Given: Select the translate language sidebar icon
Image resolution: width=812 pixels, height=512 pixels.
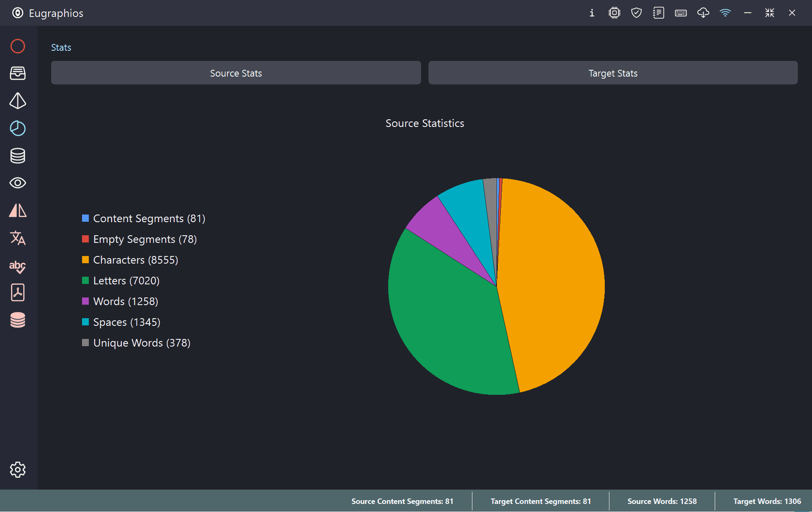Looking at the screenshot, I should [x=18, y=238].
